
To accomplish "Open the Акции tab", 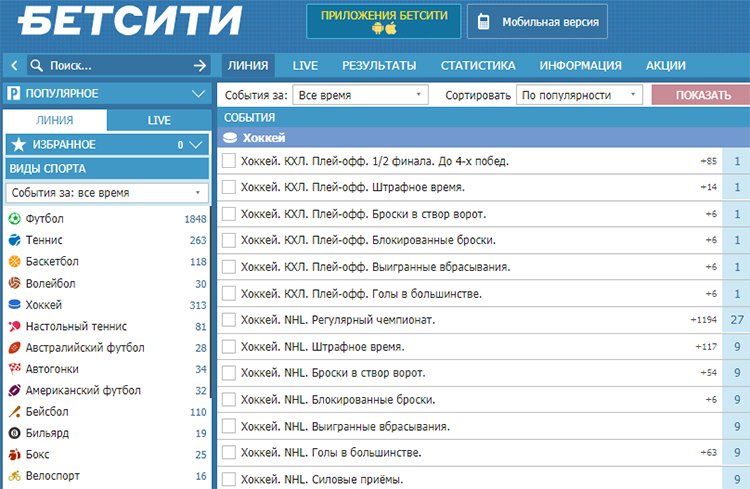I will [x=666, y=66].
